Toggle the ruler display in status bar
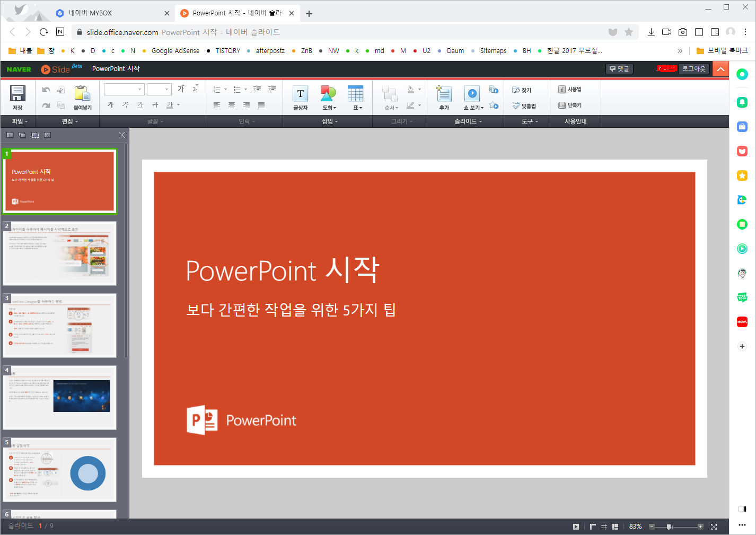The image size is (756, 535). (593, 527)
